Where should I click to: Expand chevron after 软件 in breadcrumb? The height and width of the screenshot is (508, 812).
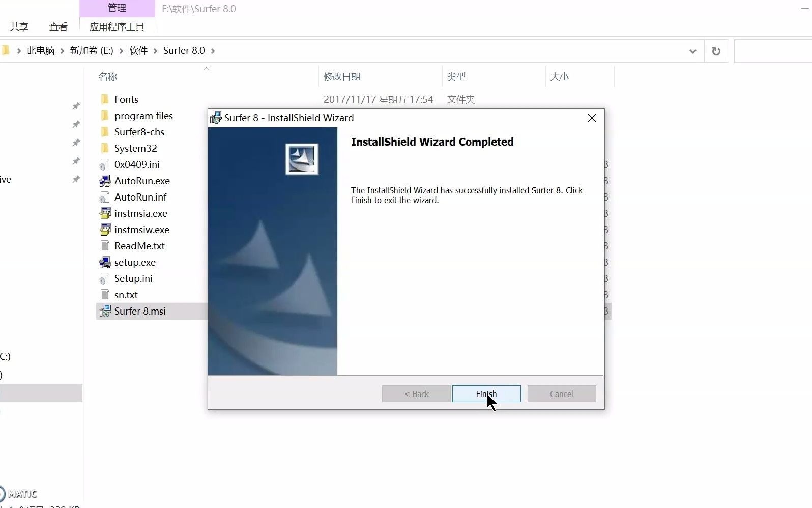pyautogui.click(x=155, y=51)
